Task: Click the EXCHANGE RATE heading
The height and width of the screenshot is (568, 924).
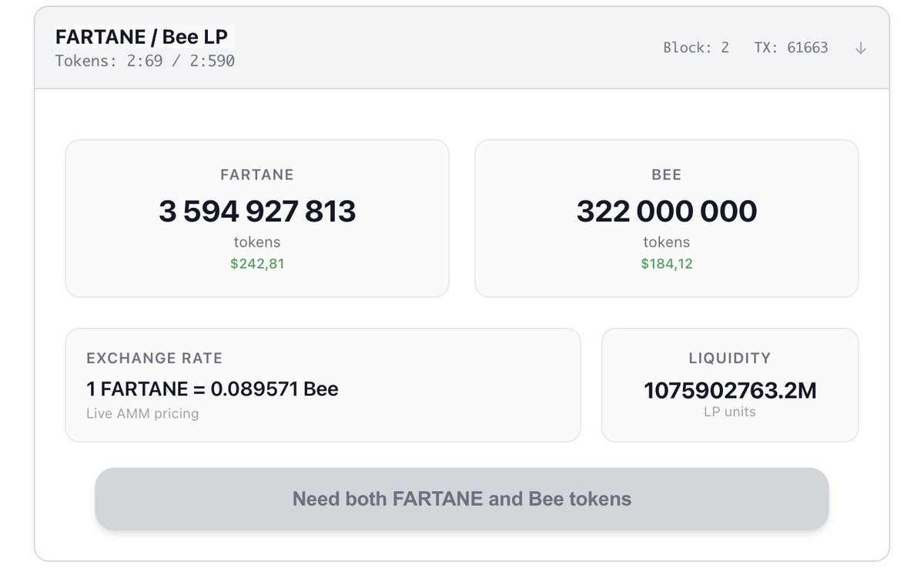Action: tap(155, 358)
